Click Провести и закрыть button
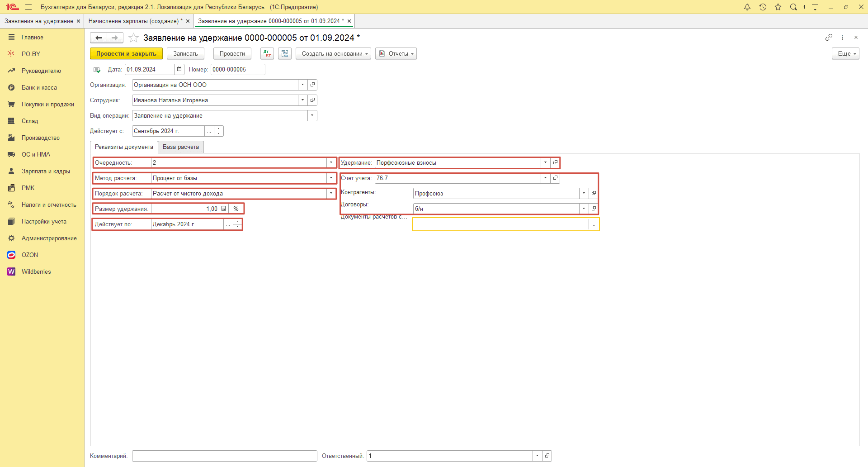 pyautogui.click(x=126, y=53)
